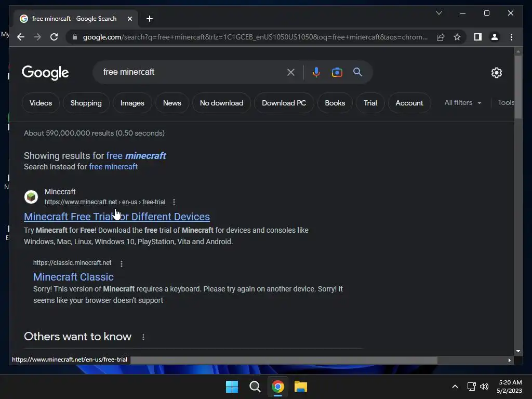Clear the search box text
Viewport: 532px width, 399px height.
[291, 72]
